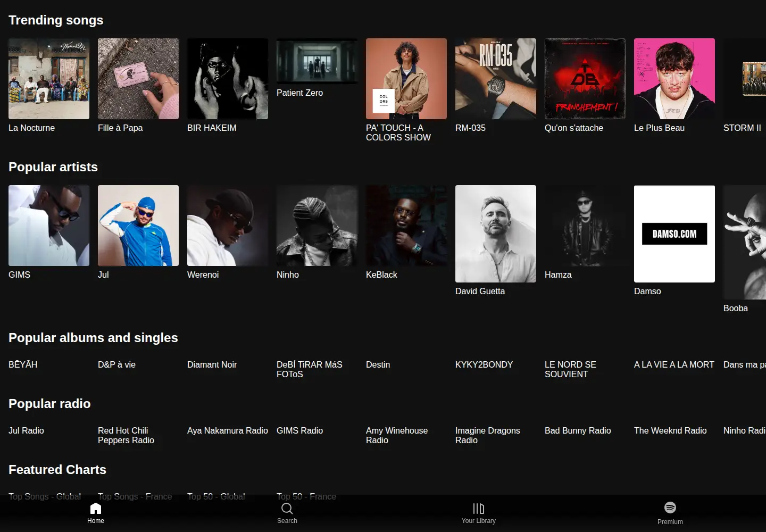766x532 pixels.
Task: Open the La Nocturne cover art
Action: click(x=49, y=79)
